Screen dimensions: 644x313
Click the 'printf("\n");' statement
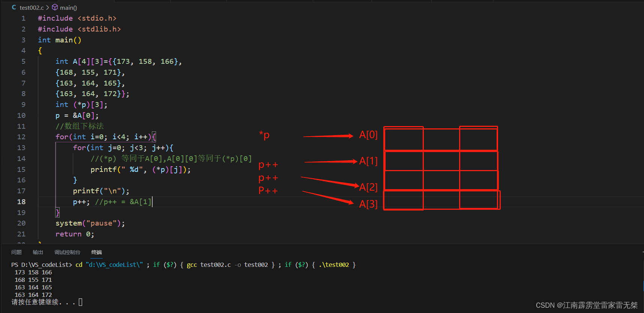pyautogui.click(x=101, y=191)
